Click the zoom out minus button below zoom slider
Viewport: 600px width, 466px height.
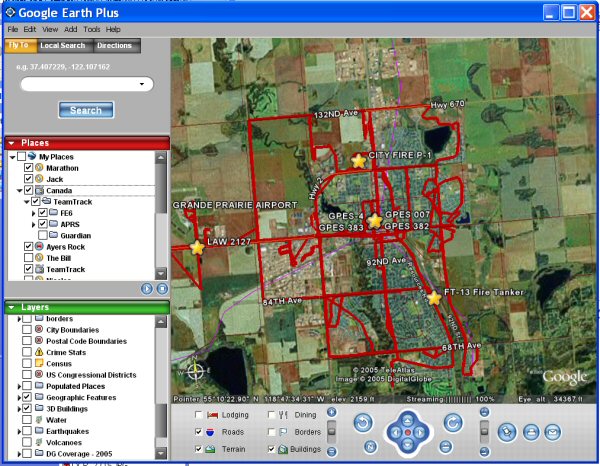pyautogui.click(x=332, y=452)
